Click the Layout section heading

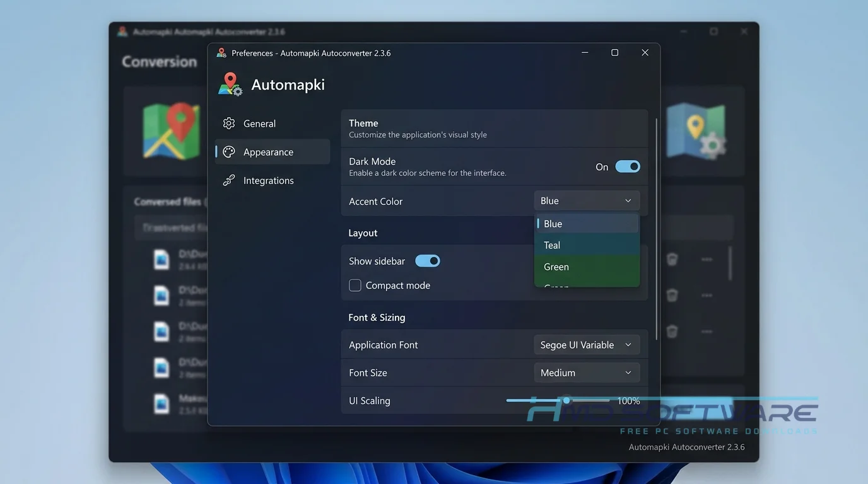[x=363, y=233]
